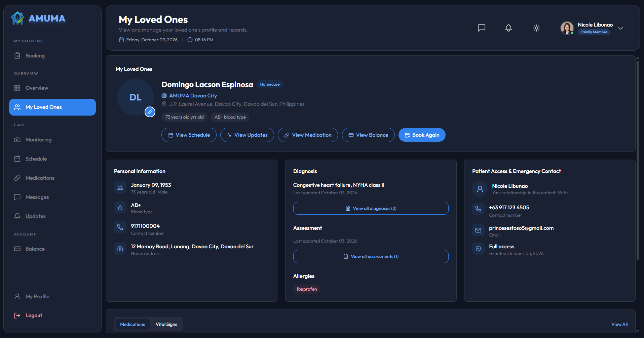This screenshot has height=338, width=644.
Task: Open Monitoring in the sidebar
Action: 52,140
